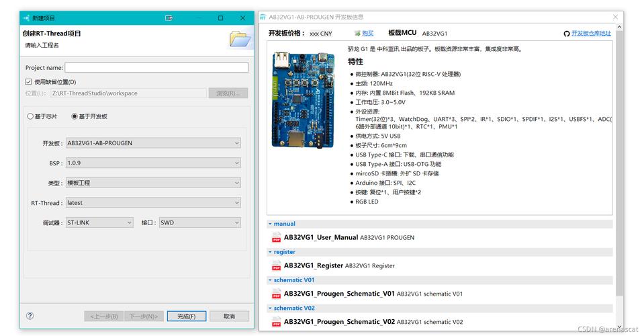The width and height of the screenshot is (644, 336).
Task: Open the AB32VG1_User_Manual document
Action: [x=321, y=237]
